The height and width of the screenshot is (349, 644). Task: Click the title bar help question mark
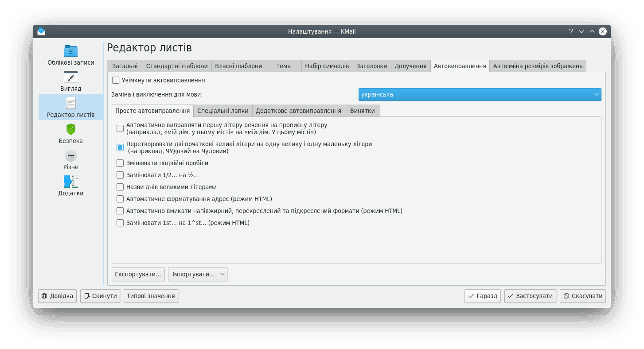[x=571, y=31]
